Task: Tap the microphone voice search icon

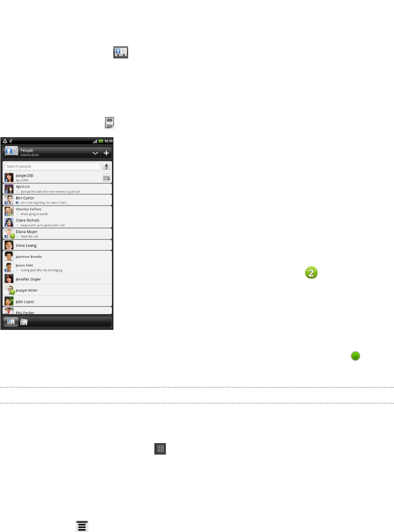Action: pyautogui.click(x=106, y=166)
